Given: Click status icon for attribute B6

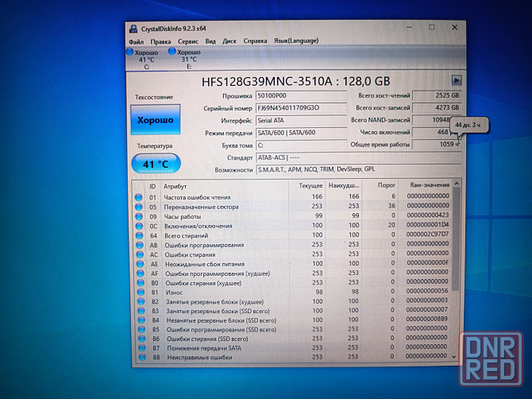Looking at the screenshot, I should [142, 339].
